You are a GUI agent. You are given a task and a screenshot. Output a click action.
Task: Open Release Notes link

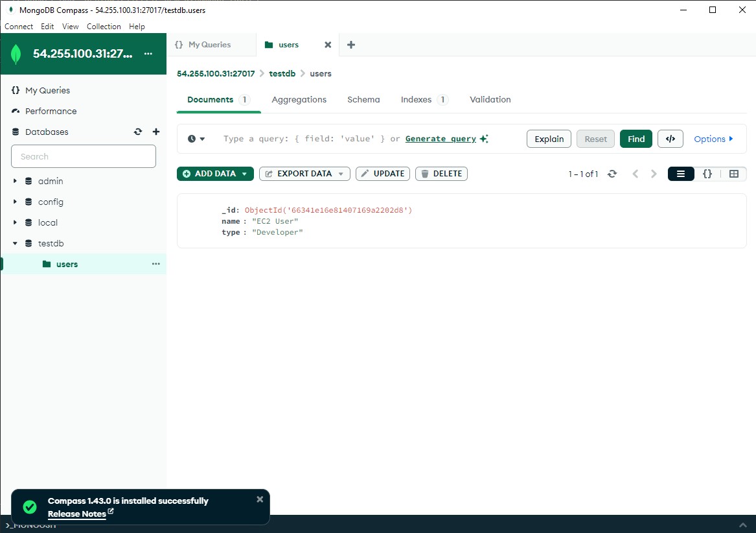(76, 514)
